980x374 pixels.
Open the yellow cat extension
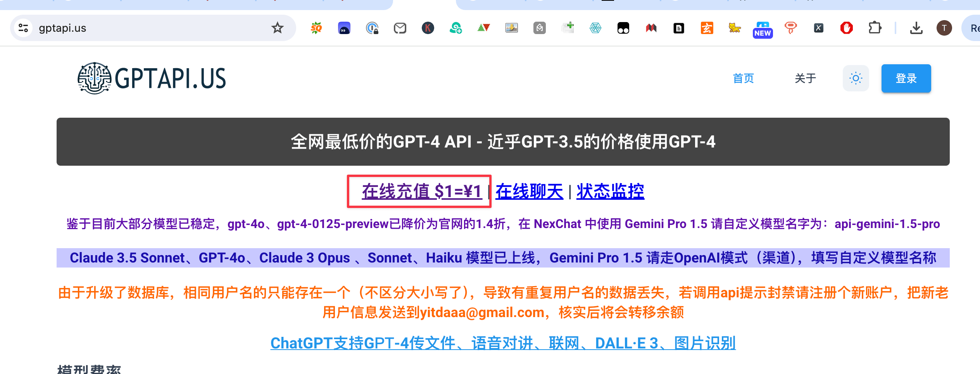click(735, 28)
